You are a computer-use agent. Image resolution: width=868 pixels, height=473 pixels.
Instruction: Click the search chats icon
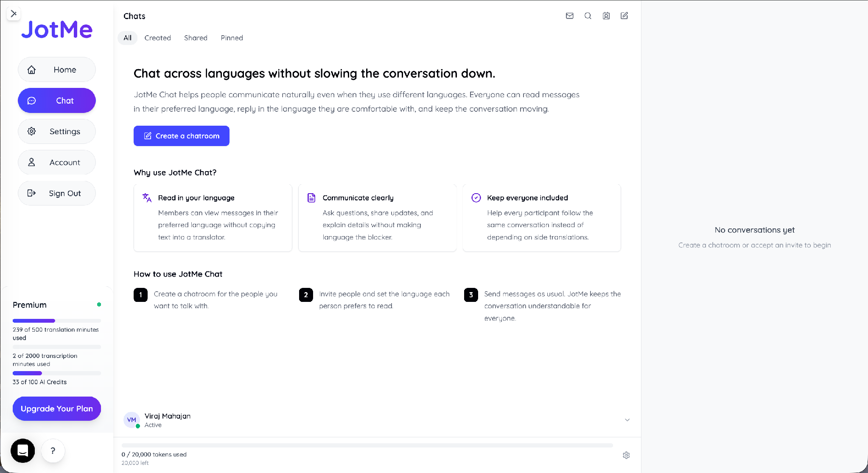[588, 16]
